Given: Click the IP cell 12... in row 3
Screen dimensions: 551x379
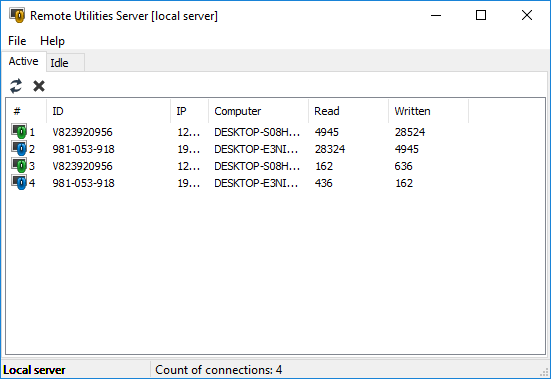Looking at the screenshot, I should point(189,166).
